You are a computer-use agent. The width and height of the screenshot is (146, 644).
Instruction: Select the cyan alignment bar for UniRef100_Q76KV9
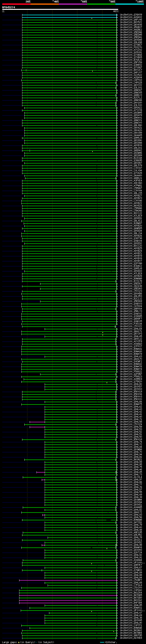click(70, 15)
